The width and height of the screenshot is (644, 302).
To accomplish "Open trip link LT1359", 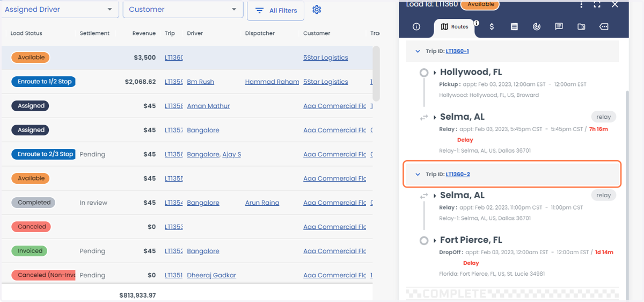I will (x=174, y=82).
